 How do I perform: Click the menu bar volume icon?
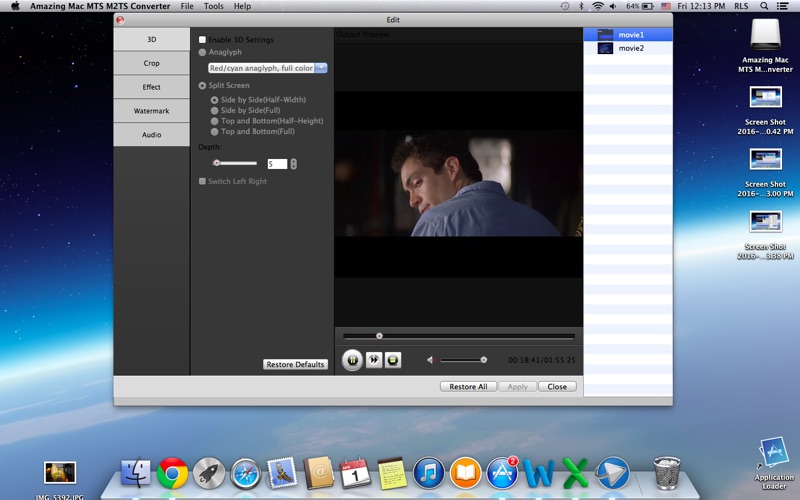(x=613, y=6)
